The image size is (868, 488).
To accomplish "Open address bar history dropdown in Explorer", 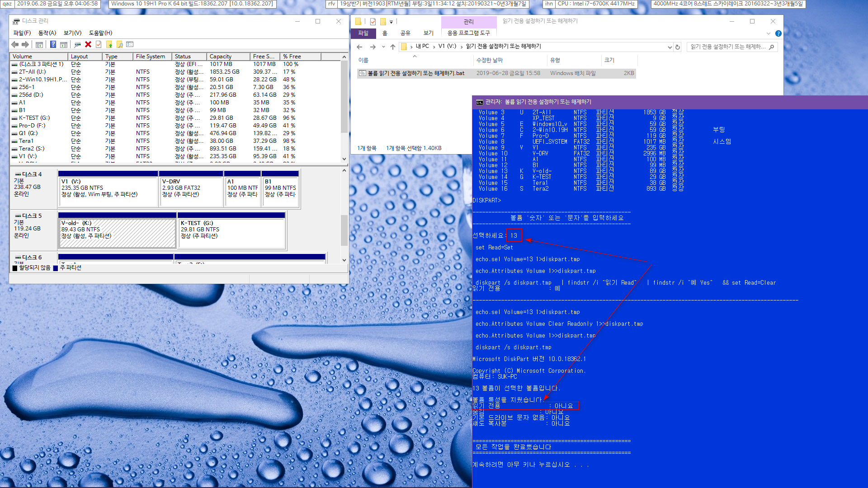I will (x=670, y=47).
